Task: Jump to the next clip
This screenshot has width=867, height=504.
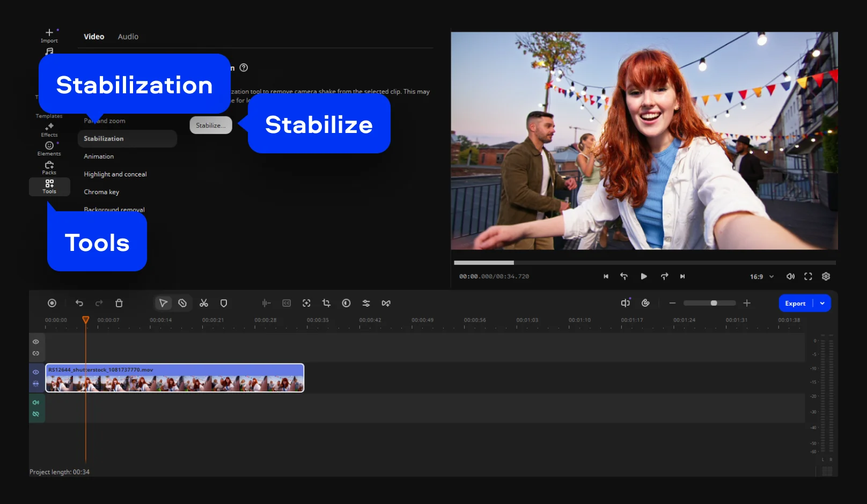Action: pyautogui.click(x=682, y=277)
